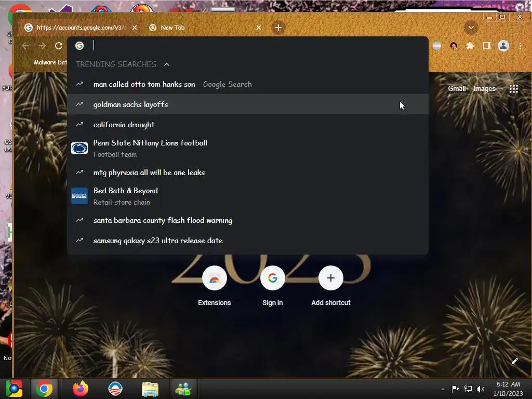Screen dimensions: 532x399
Task: Open the Extensions puzzle menu
Action: pos(470,46)
